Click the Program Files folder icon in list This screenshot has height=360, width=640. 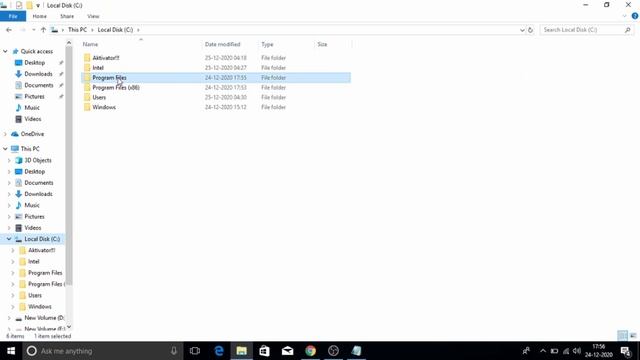click(87, 78)
